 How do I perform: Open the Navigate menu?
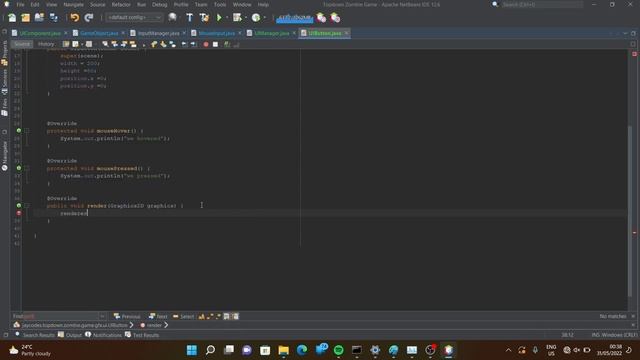[x=73, y=4]
